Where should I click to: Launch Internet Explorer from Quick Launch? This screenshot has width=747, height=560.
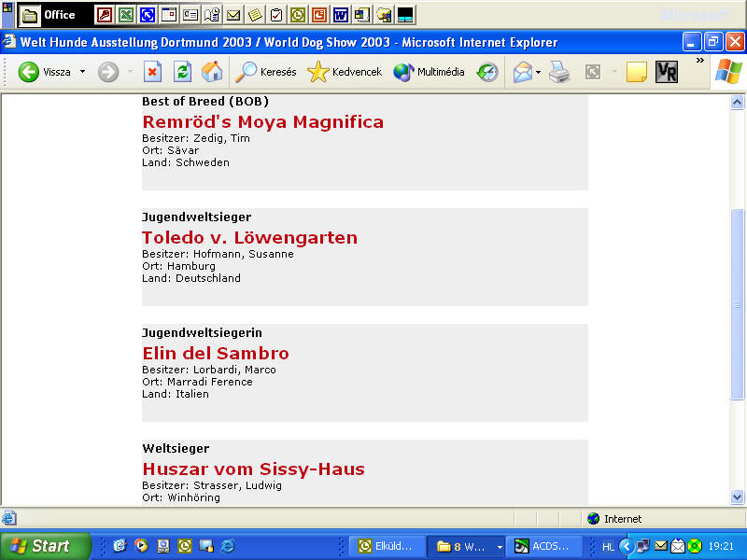pyautogui.click(x=227, y=546)
